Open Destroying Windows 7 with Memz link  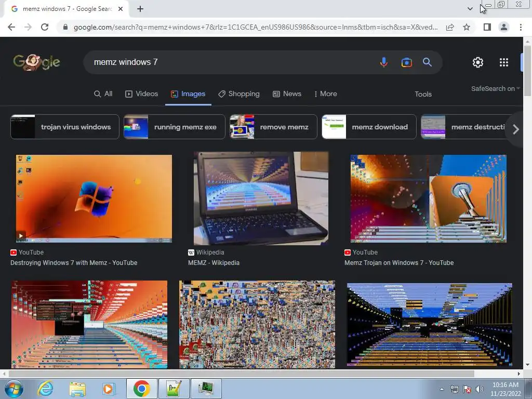tap(74, 262)
